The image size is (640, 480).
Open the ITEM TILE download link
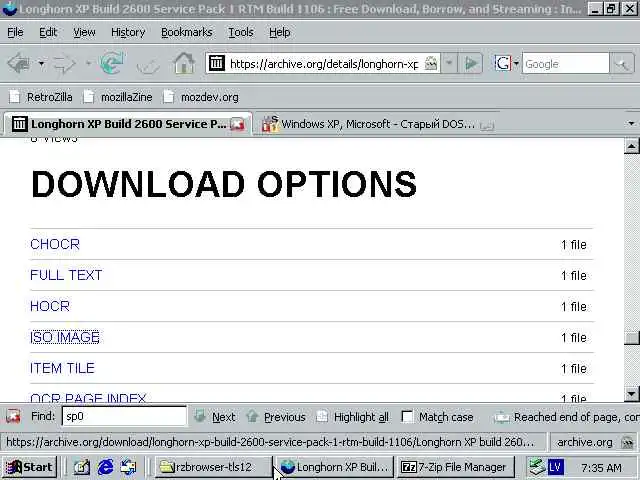[x=62, y=368]
